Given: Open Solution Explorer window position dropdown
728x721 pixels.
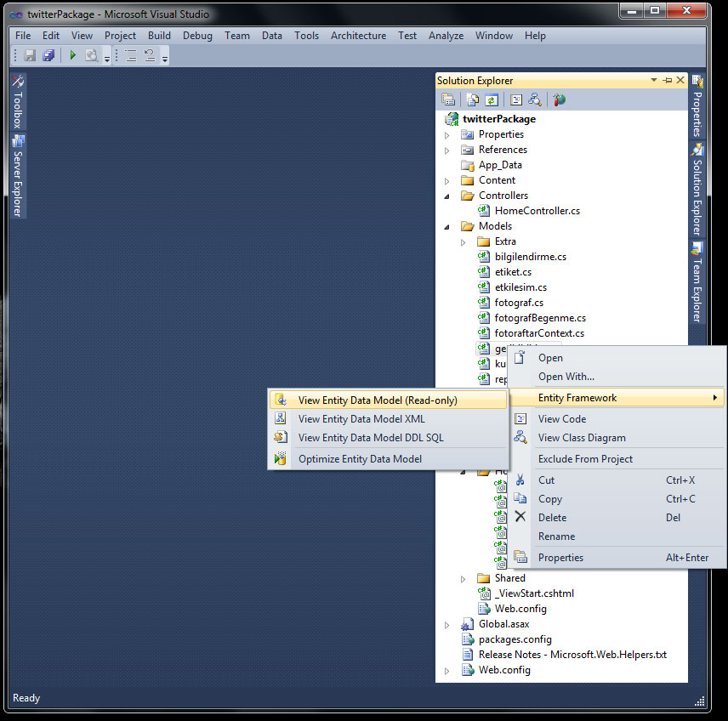Looking at the screenshot, I should 654,80.
